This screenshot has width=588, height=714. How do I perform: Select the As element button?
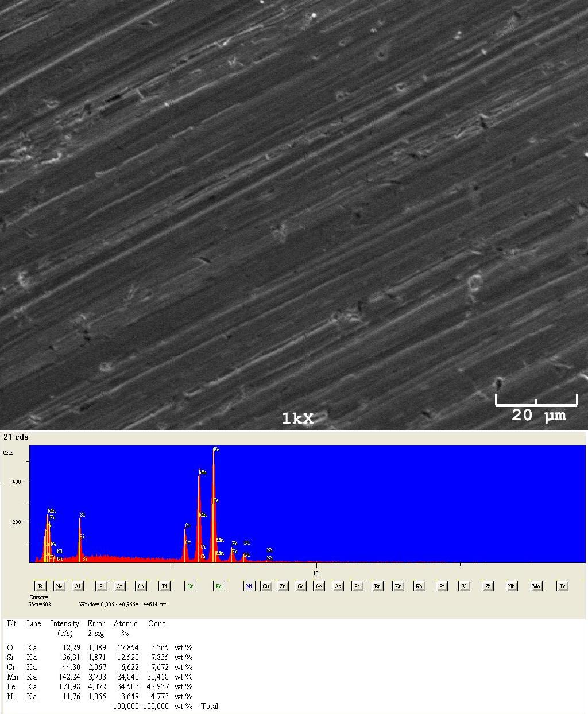[x=338, y=586]
